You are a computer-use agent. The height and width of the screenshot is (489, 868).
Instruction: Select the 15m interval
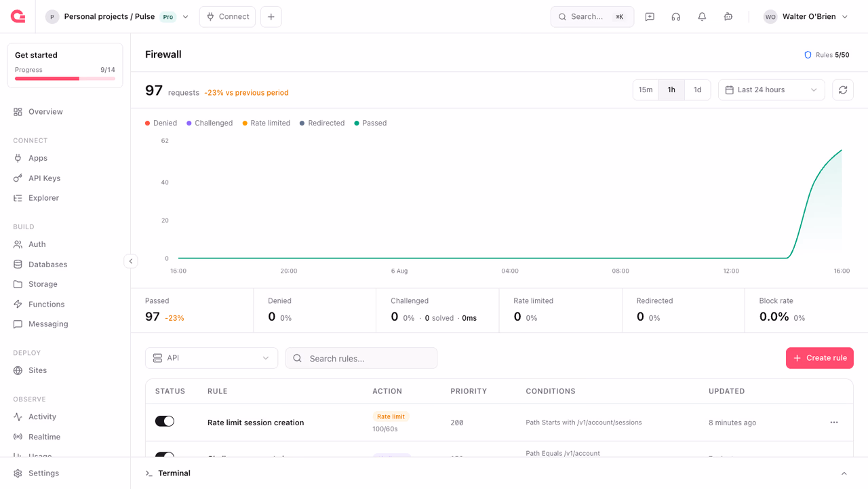click(x=646, y=90)
